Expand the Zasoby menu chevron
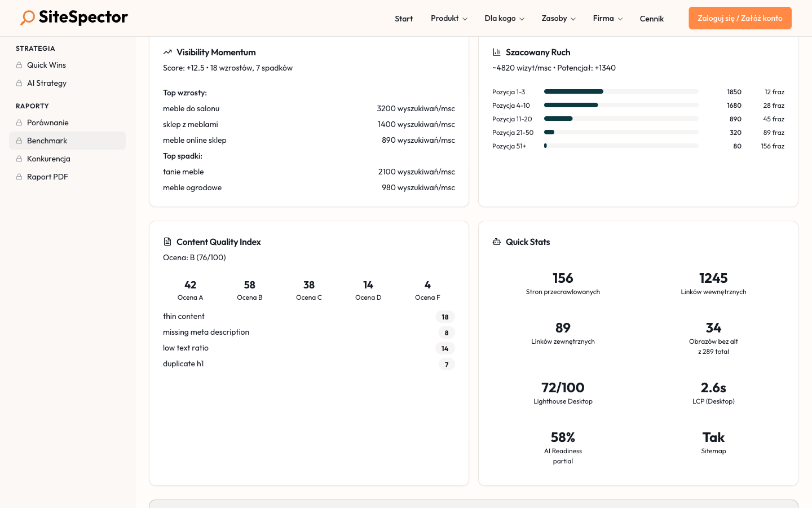The image size is (812, 508). coord(573,19)
